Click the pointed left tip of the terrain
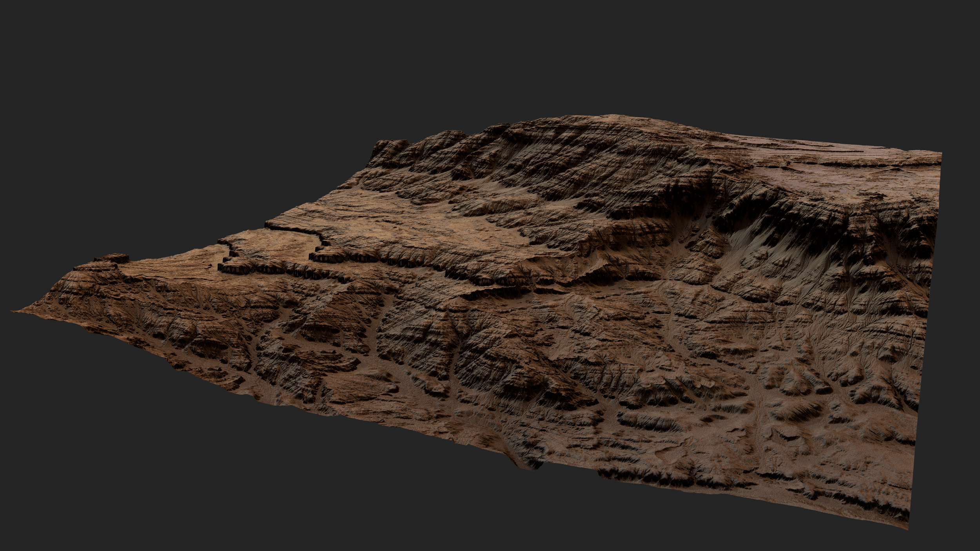Viewport: 980px width, 551px height. coord(16,311)
